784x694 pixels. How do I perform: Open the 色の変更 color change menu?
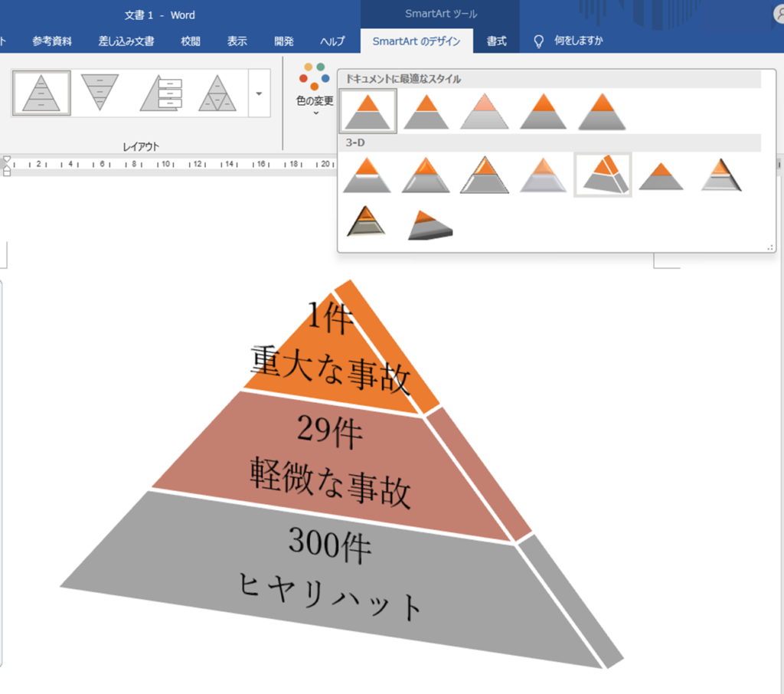[315, 90]
